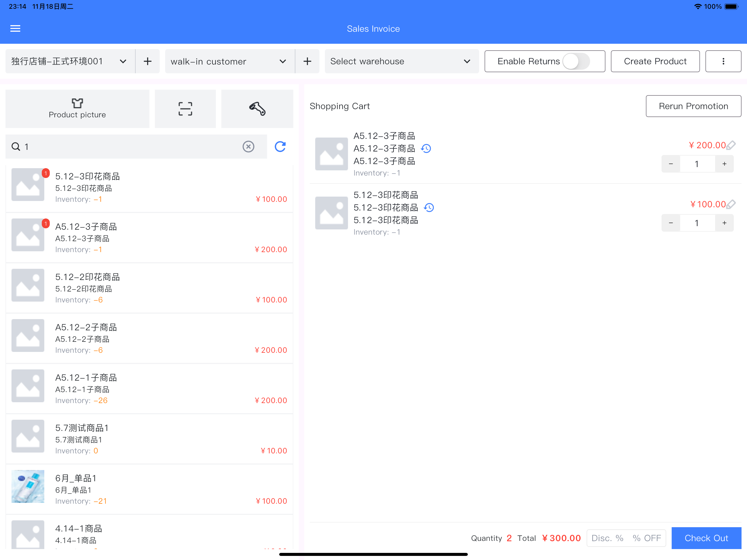
Task: Click the ¥300.00 total amount
Action: tap(561, 538)
